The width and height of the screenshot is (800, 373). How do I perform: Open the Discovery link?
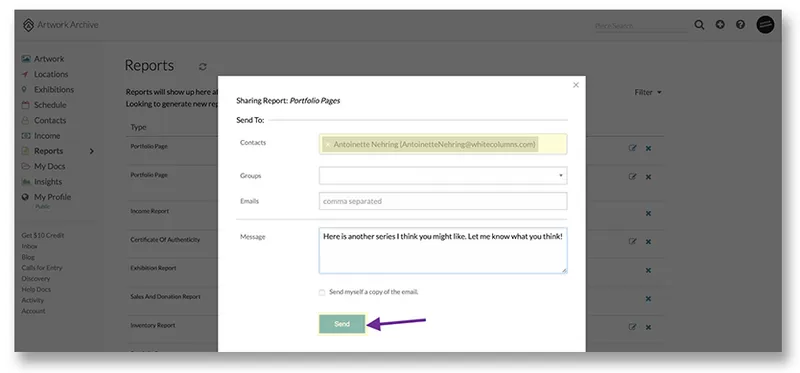36,279
